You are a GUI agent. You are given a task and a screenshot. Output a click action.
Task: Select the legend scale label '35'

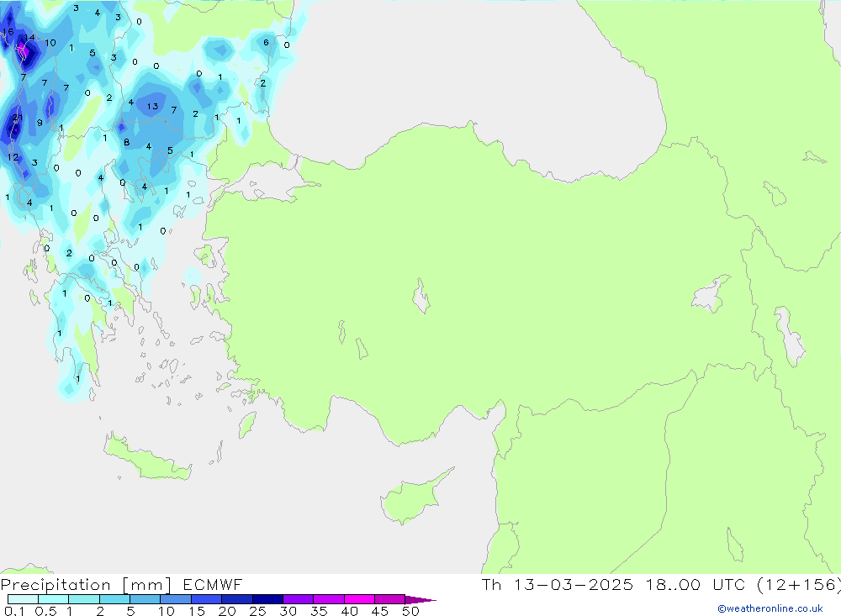319,611
